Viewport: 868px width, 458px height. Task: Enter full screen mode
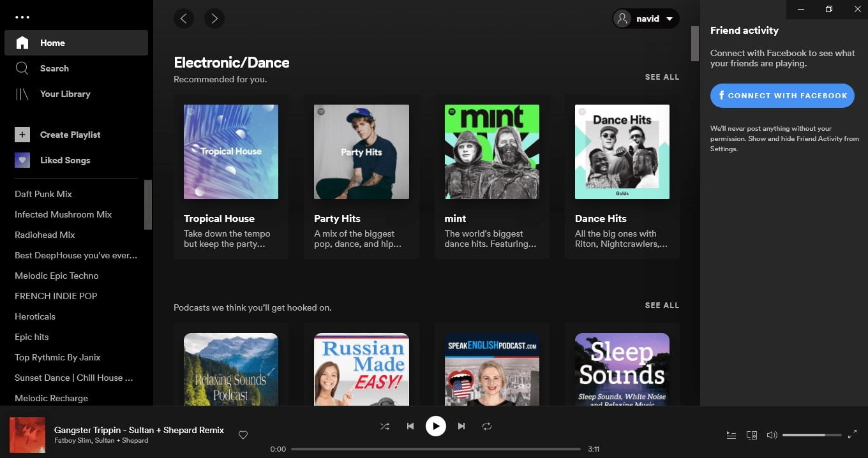tap(852, 435)
